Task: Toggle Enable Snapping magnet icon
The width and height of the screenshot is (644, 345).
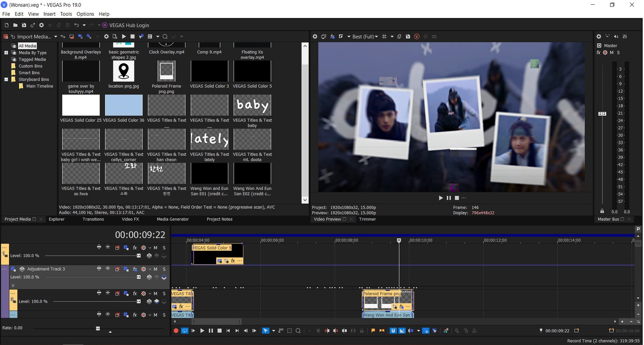Action: [x=393, y=331]
